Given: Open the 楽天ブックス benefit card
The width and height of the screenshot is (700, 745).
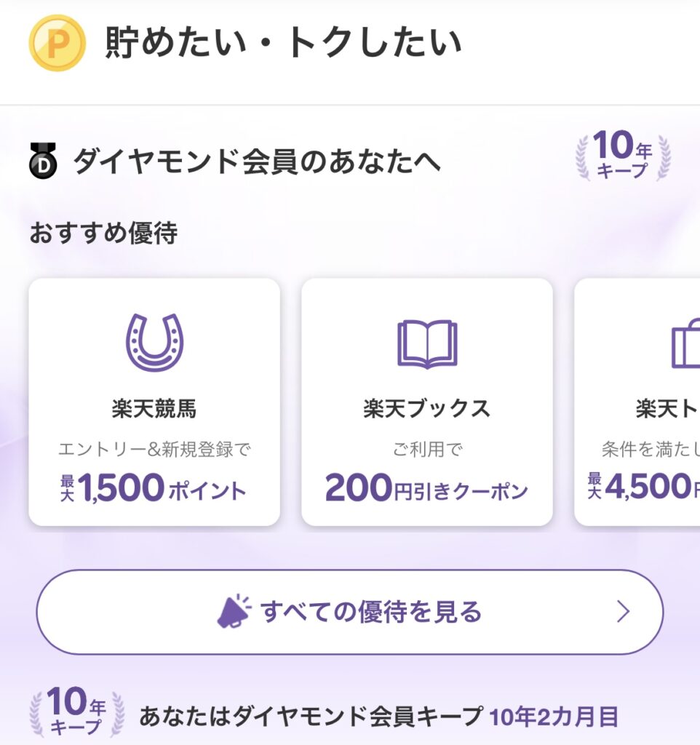Looking at the screenshot, I should click(x=426, y=402).
